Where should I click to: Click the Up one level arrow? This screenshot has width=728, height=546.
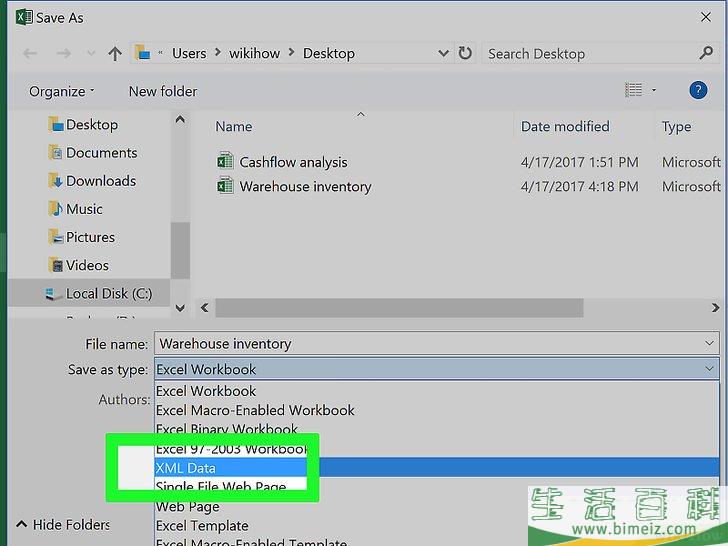(115, 54)
